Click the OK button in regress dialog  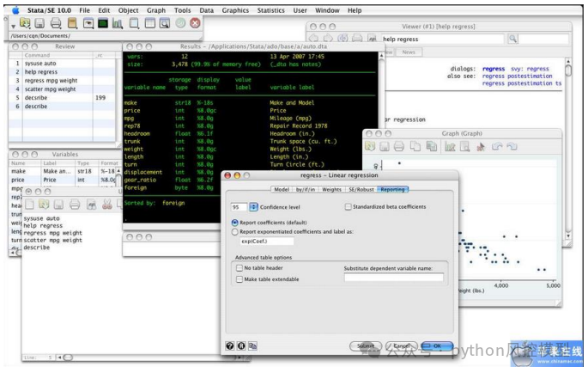tap(437, 345)
